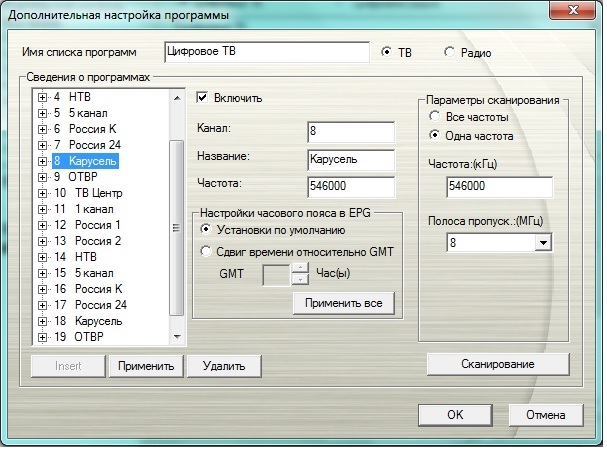Select the 16 Россия К row
Image resolution: width=607 pixels, height=460 pixels.
(88, 289)
